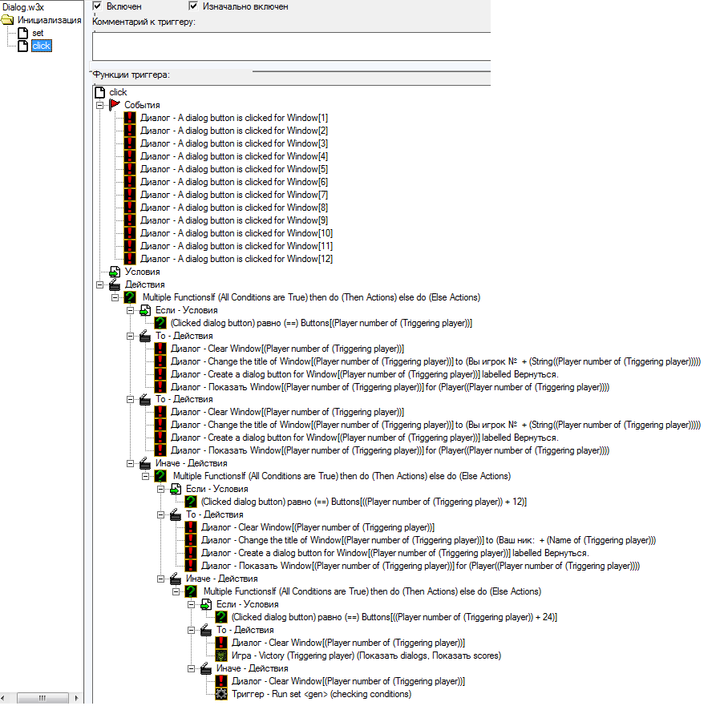Image resolution: width=728 pixels, height=718 pixels.
Task: Click first Иначе - Действия clapperboard icon
Action: 145,462
